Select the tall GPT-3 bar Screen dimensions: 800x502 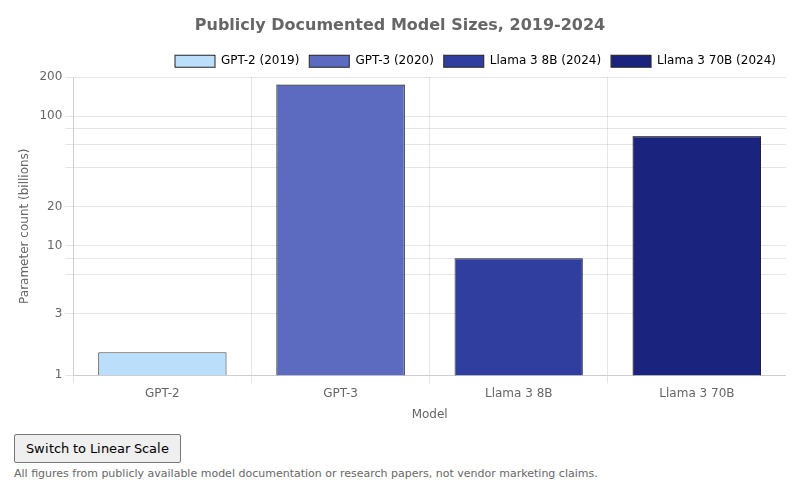(340, 230)
